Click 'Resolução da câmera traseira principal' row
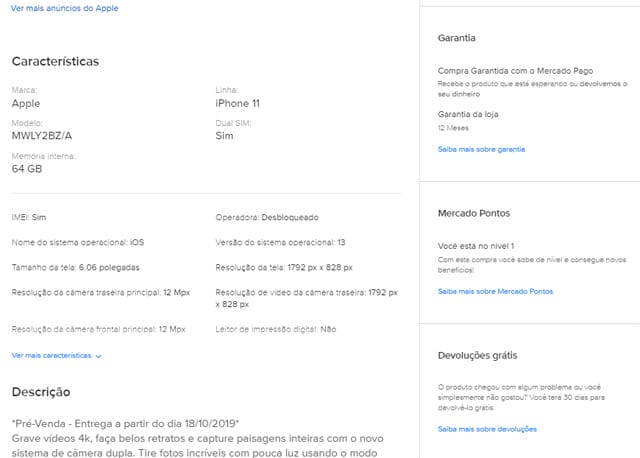 101,293
